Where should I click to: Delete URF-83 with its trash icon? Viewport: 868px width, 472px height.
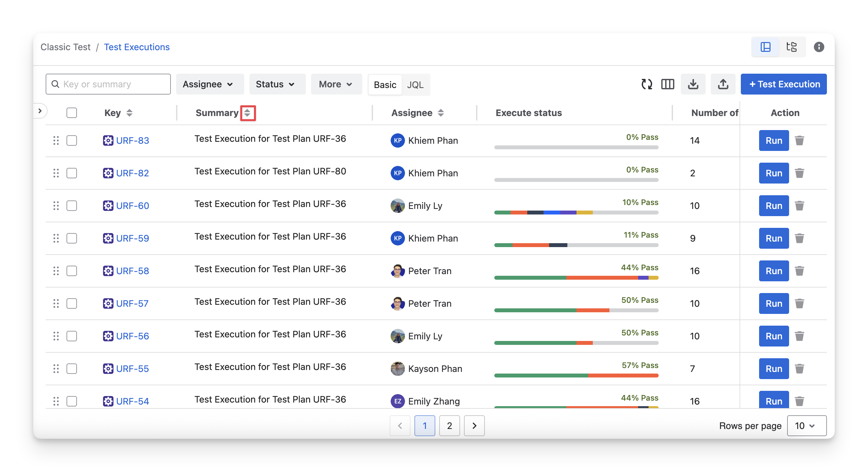click(799, 140)
